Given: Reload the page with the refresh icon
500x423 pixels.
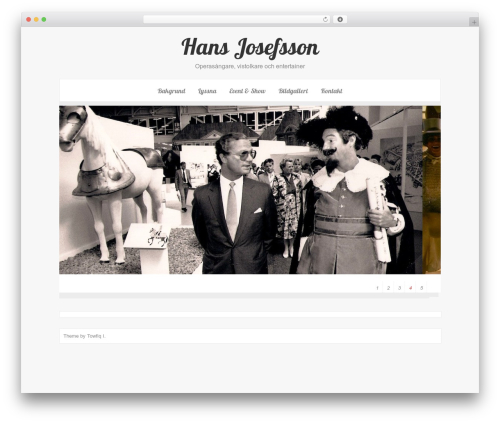Looking at the screenshot, I should pos(325,20).
